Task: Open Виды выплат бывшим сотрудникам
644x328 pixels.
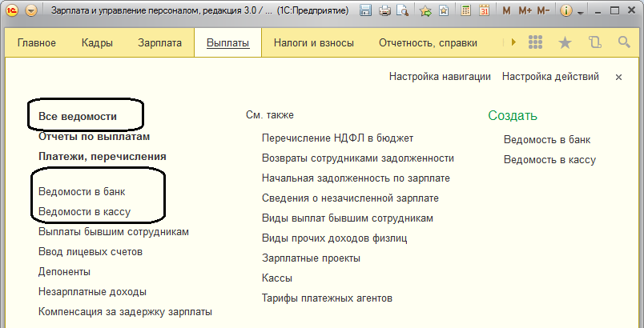Action: coord(348,218)
